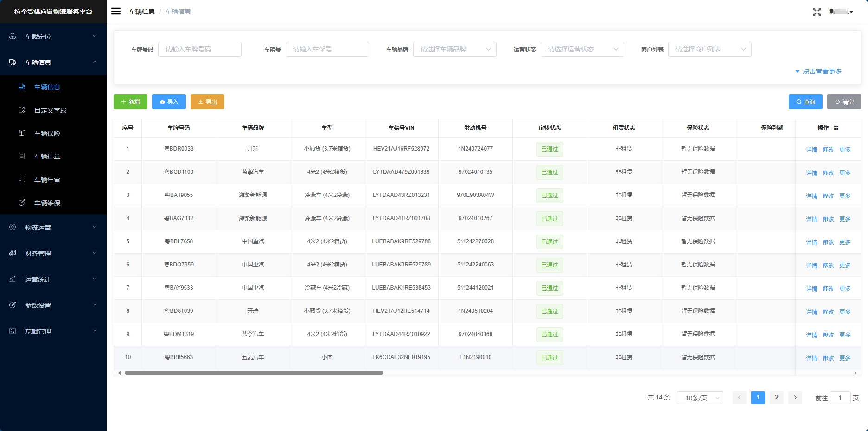Viewport: 868px width, 431px height.
Task: Open the 运营状态 status dropdown
Action: pos(582,49)
